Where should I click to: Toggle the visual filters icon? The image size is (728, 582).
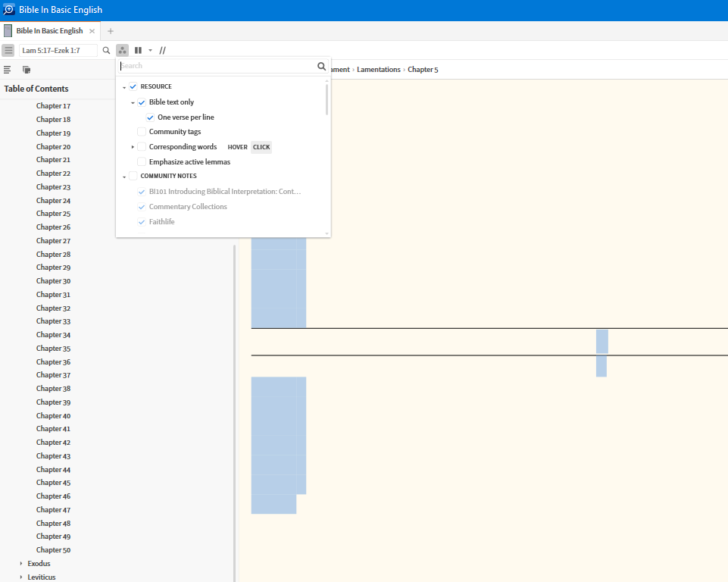122,50
